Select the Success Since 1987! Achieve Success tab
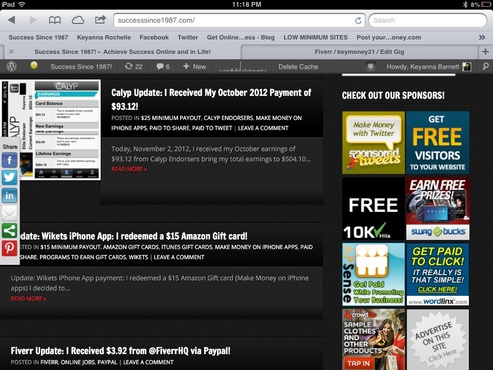Image resolution: width=493 pixels, height=370 pixels. [x=122, y=52]
